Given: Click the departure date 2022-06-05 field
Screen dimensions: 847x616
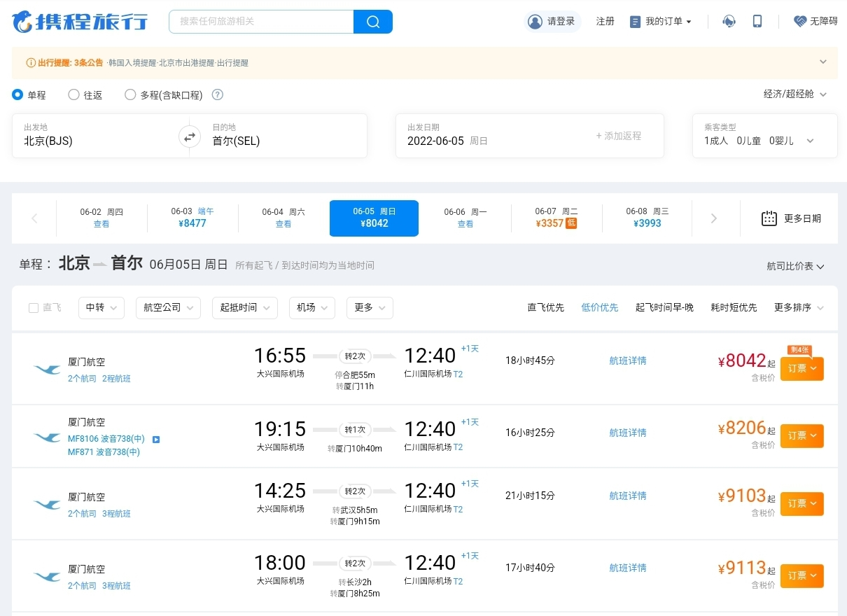Looking at the screenshot, I should pos(490,136).
